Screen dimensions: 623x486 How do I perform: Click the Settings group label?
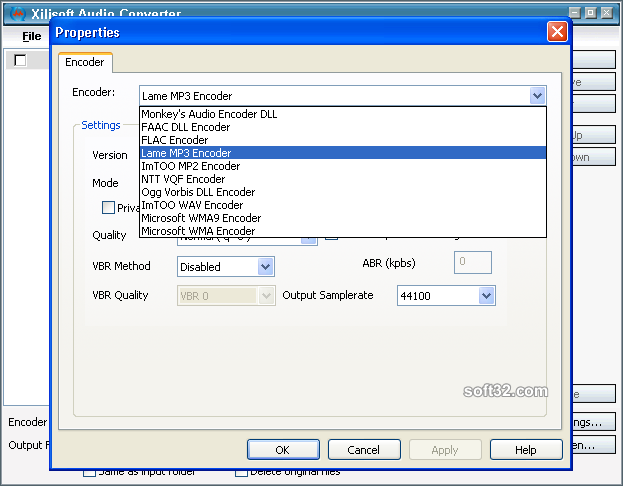tap(101, 125)
